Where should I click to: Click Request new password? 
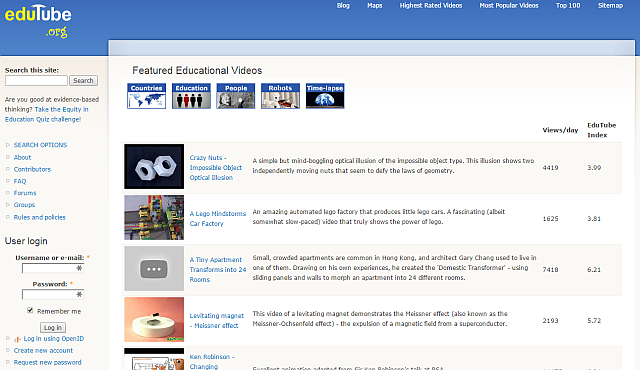[47, 362]
